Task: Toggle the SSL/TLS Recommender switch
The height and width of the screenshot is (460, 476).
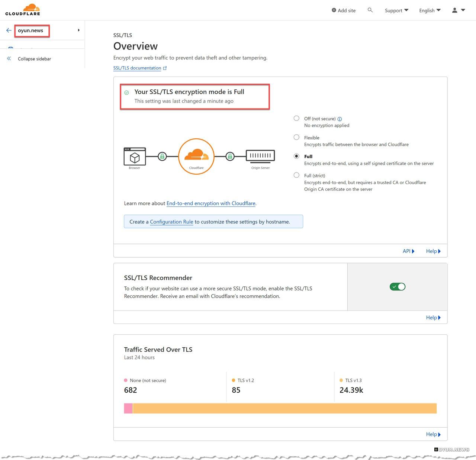Action: [x=398, y=287]
